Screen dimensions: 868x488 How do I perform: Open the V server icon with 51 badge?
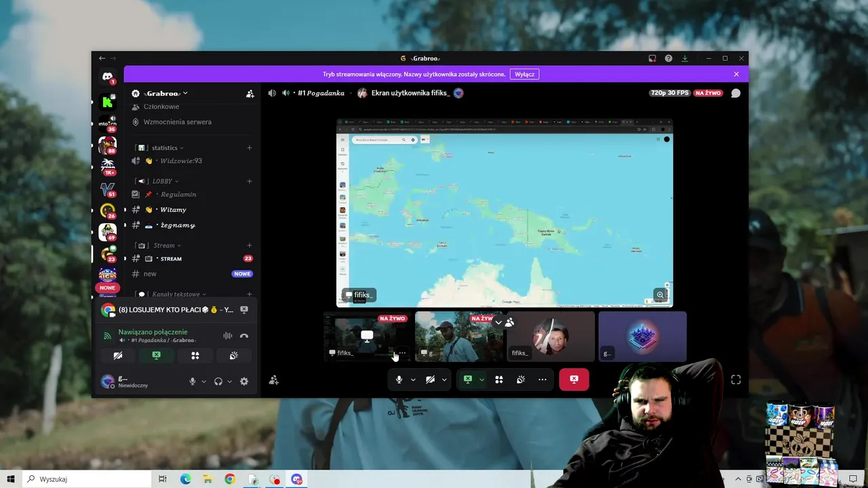tap(107, 189)
